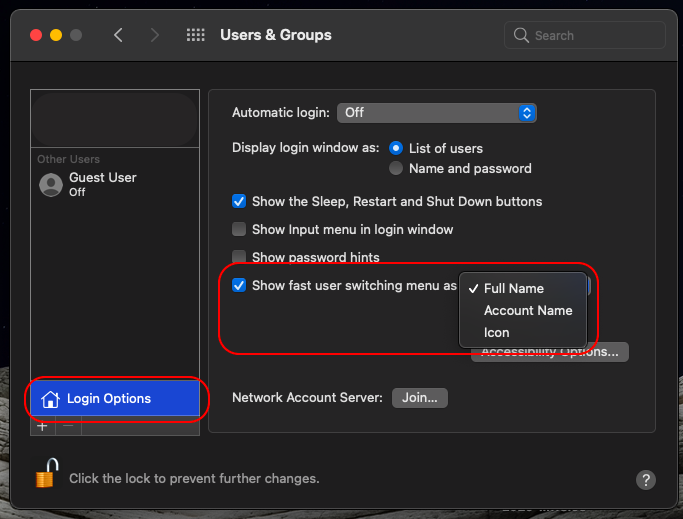This screenshot has height=519, width=683.
Task: Click the Users & Groups window title
Action: (276, 35)
